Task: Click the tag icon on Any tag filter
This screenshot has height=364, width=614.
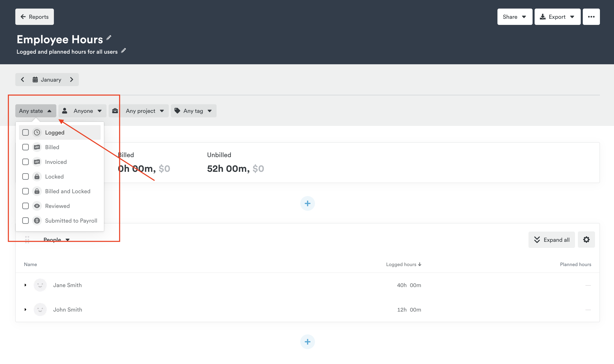Action: click(177, 111)
